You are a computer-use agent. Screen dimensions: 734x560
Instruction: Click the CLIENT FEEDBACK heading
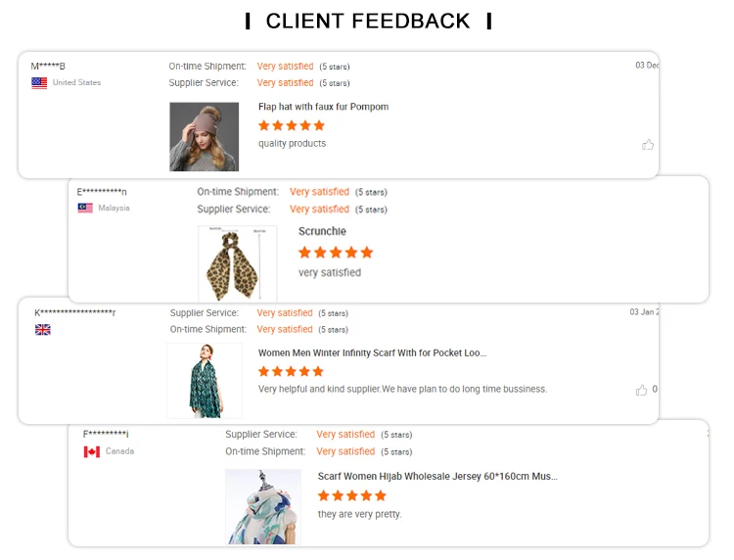(367, 21)
